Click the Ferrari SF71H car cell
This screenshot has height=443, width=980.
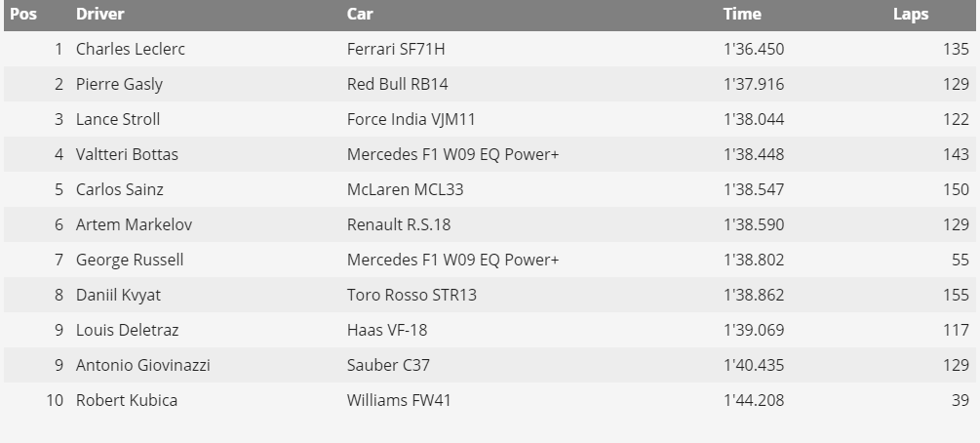click(396, 49)
